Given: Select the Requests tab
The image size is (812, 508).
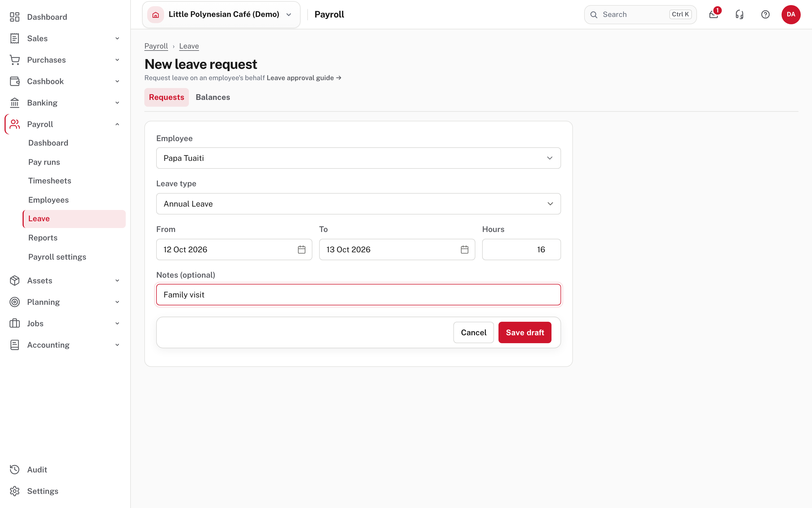Looking at the screenshot, I should pos(166,97).
